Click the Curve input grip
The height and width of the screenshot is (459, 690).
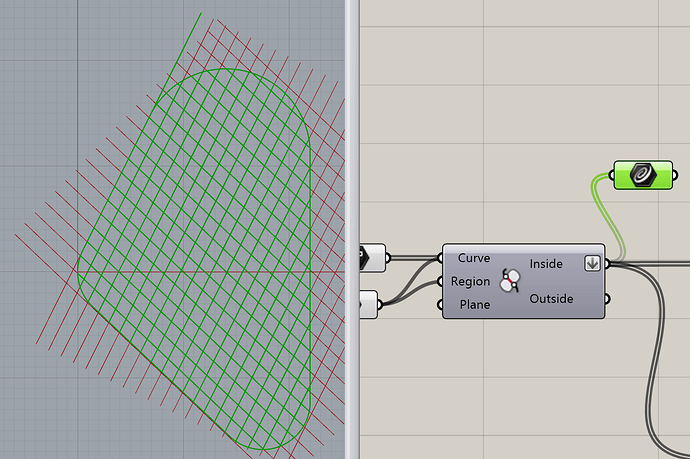(440, 258)
